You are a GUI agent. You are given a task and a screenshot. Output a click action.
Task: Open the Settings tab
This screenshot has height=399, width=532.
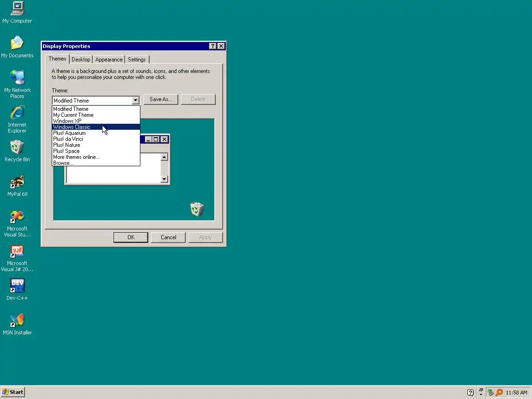[x=137, y=60]
